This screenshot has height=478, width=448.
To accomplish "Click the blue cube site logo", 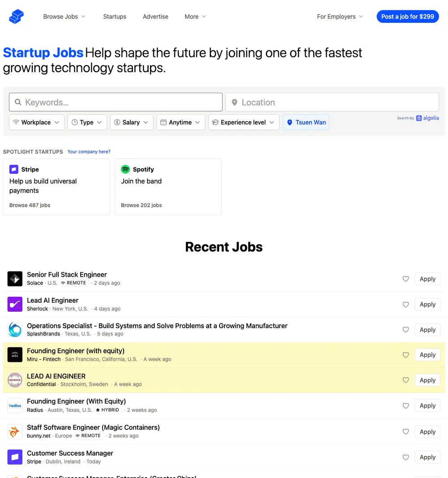I will pyautogui.click(x=17, y=17).
